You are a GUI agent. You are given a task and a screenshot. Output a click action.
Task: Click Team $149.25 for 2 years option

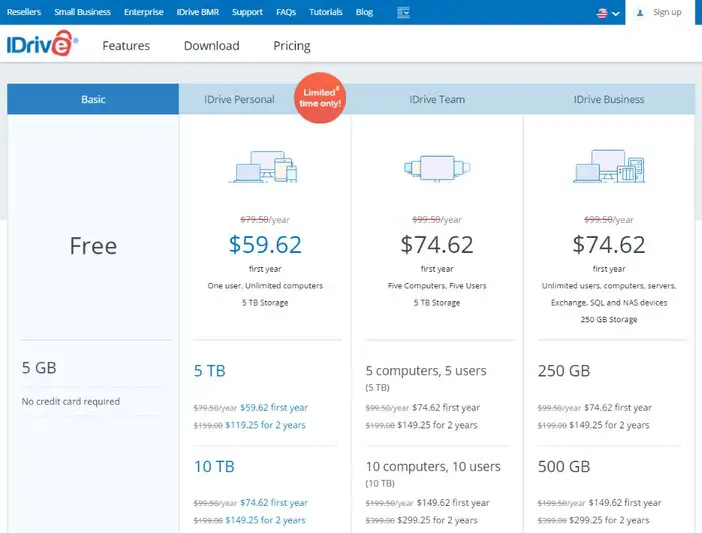[x=437, y=425]
